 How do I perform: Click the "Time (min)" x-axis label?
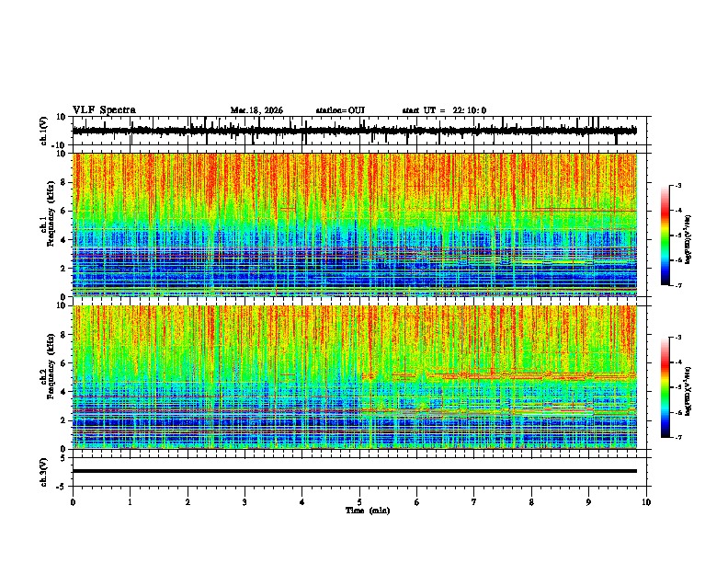368,511
